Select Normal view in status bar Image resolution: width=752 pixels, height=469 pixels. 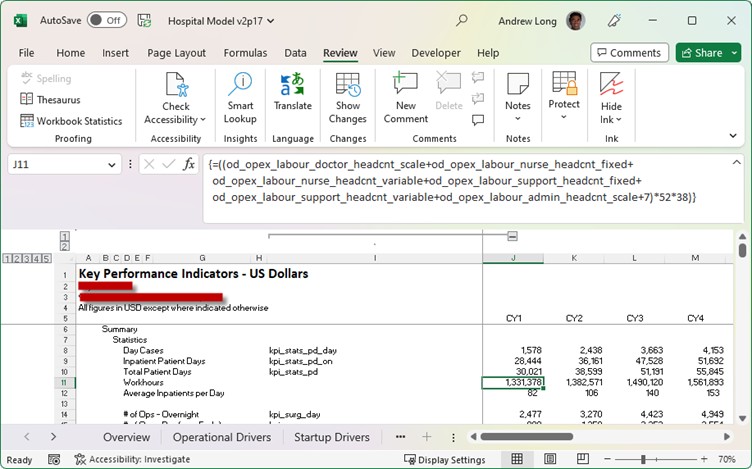tap(517, 459)
